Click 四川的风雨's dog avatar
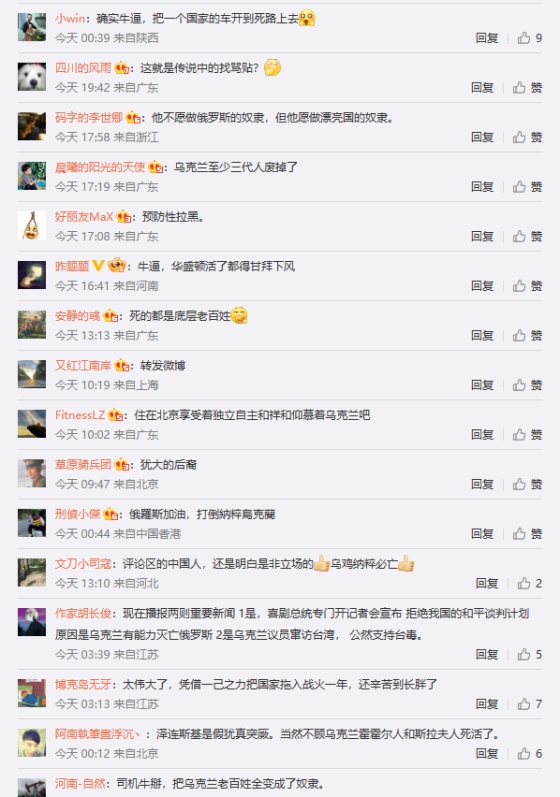The width and height of the screenshot is (560, 797). [32, 77]
